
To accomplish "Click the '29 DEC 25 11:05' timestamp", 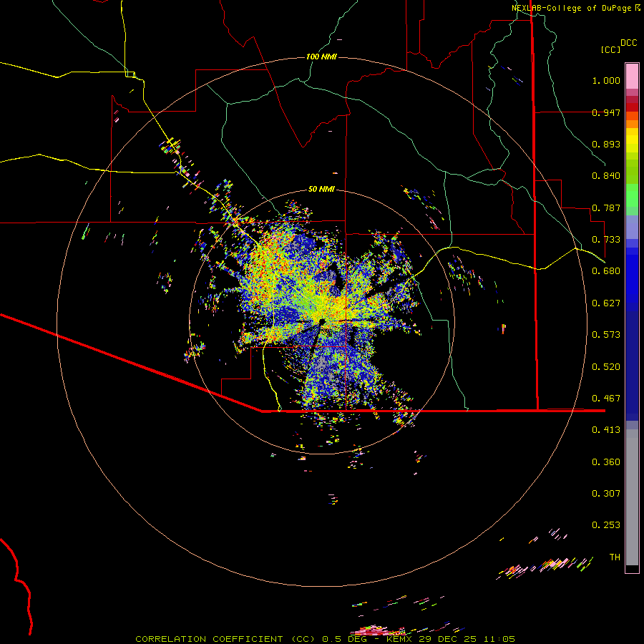I will coord(467,639).
